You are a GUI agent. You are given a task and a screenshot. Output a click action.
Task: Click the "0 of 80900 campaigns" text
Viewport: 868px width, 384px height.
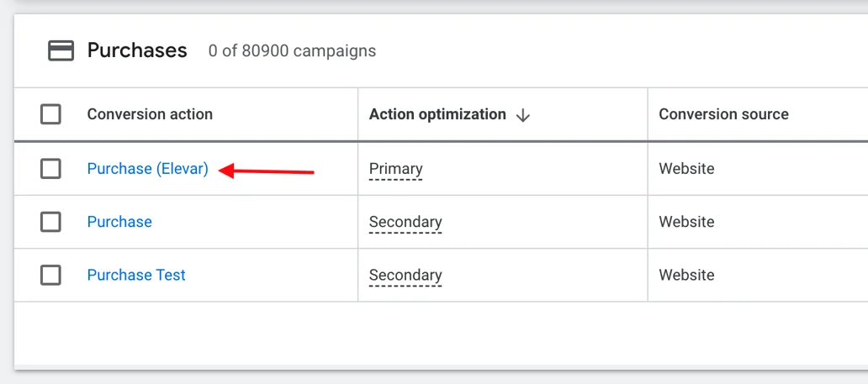click(x=292, y=51)
